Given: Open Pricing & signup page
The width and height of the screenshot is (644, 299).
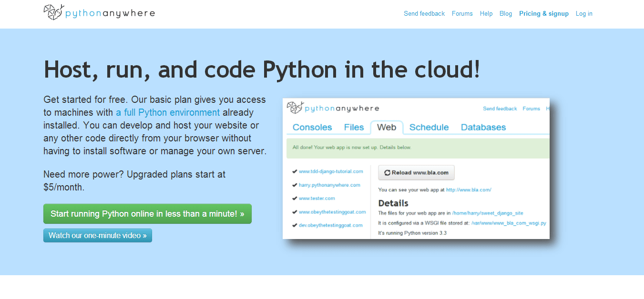Looking at the screenshot, I should coord(544,14).
